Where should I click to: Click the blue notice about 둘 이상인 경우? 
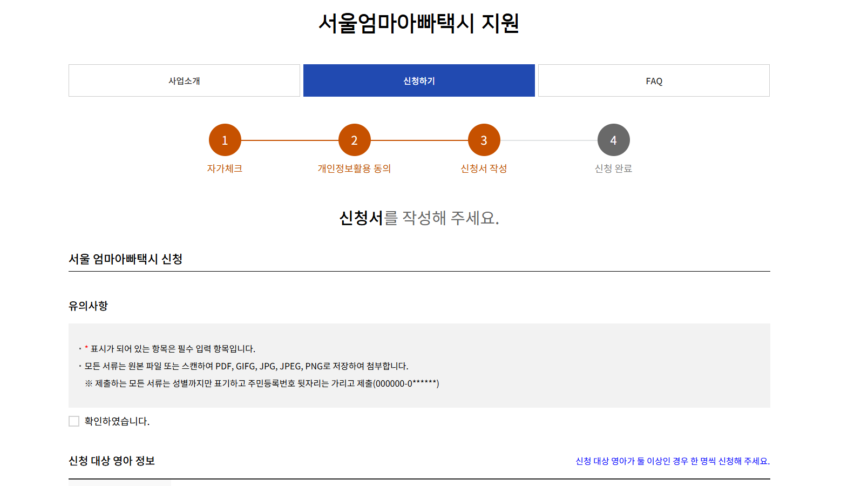click(673, 461)
